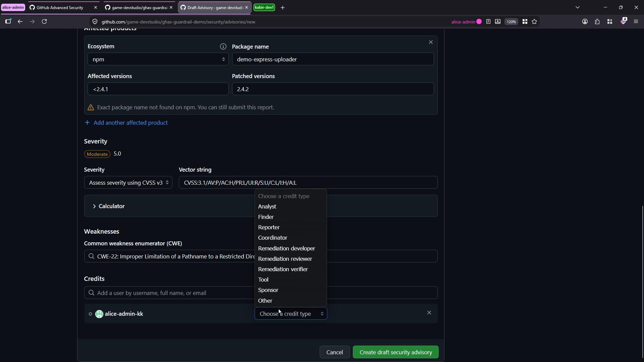The width and height of the screenshot is (644, 362).
Task: Click the Vector string input field
Action: point(308,183)
